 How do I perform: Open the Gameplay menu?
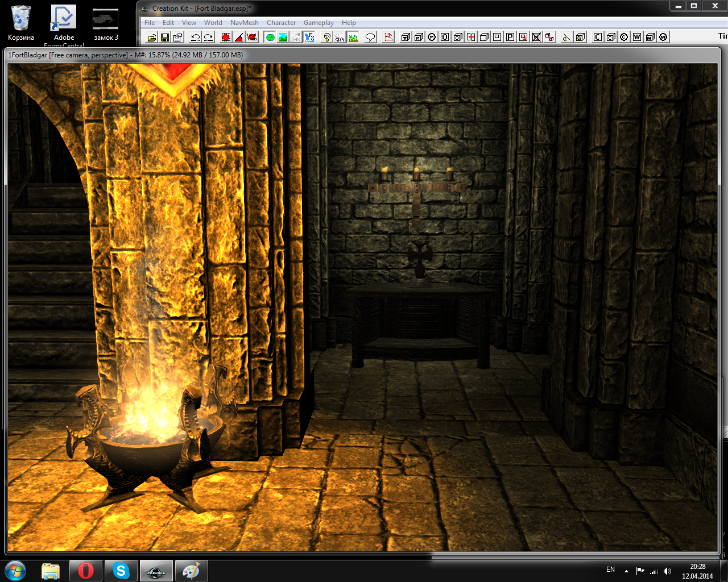(x=318, y=23)
